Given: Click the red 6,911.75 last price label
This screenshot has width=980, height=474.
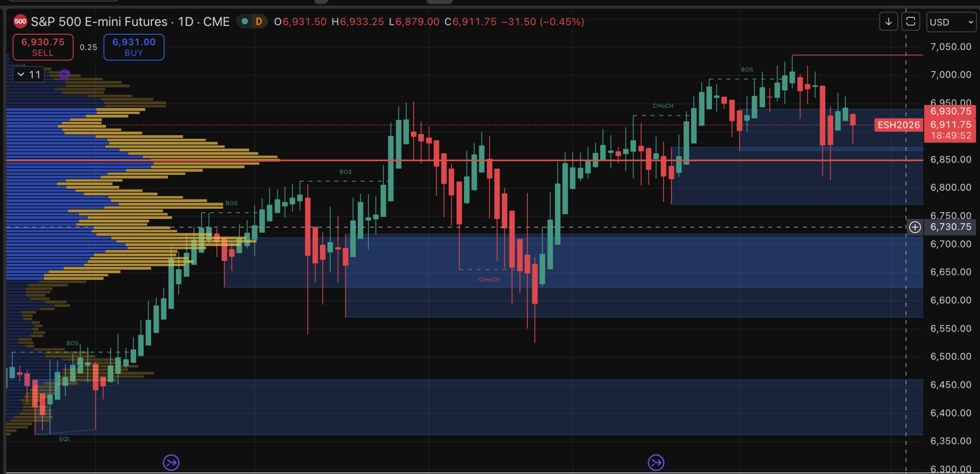Looking at the screenshot, I should pos(950,124).
